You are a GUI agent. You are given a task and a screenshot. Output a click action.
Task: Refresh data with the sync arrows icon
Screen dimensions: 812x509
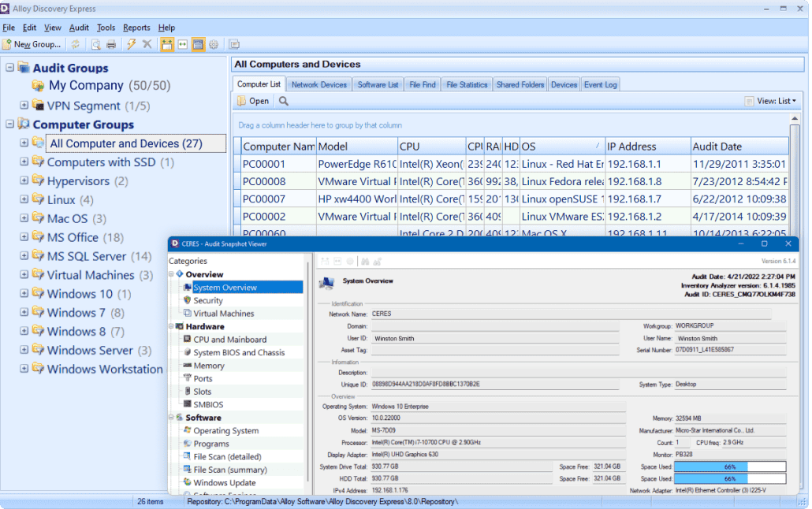click(x=76, y=44)
